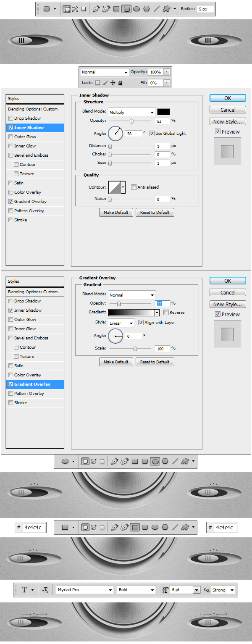252x644 pixels.
Task: Select the Custom Shape tool beside Radius field
Action: coord(166,8)
